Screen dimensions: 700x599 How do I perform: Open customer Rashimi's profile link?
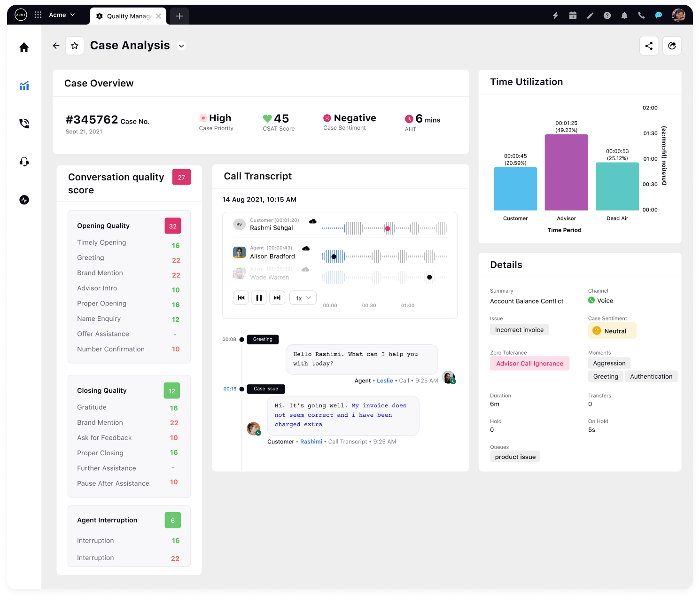pos(311,442)
